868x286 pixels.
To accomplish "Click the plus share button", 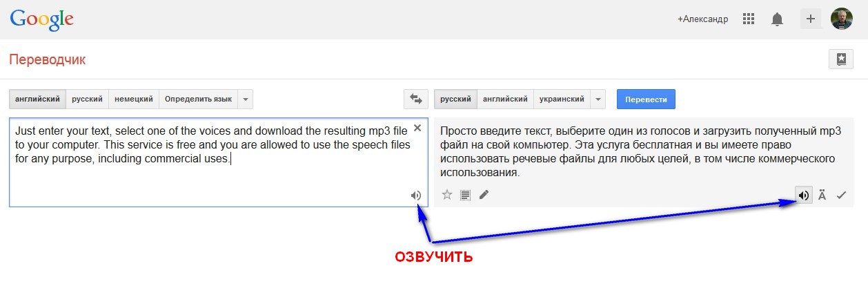I will click(810, 19).
